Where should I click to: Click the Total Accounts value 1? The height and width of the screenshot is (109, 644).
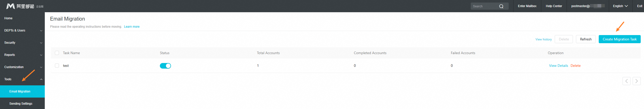258,66
